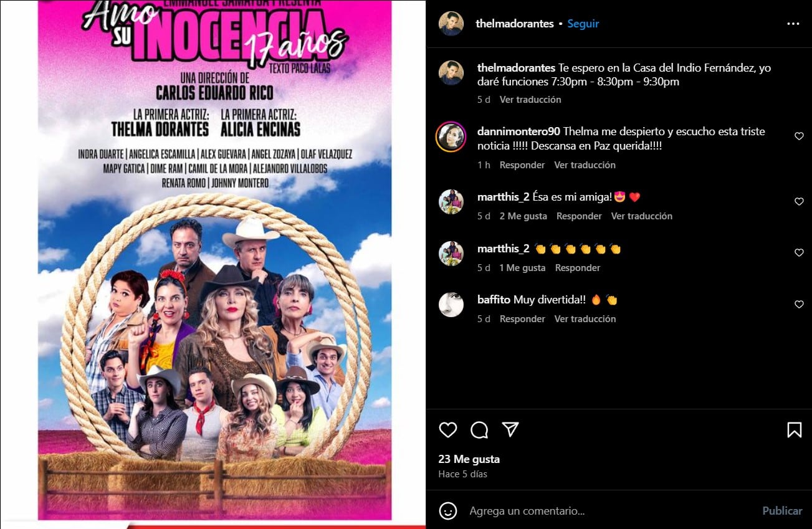Show translation of the post caption
The height and width of the screenshot is (529, 812).
[530, 100]
